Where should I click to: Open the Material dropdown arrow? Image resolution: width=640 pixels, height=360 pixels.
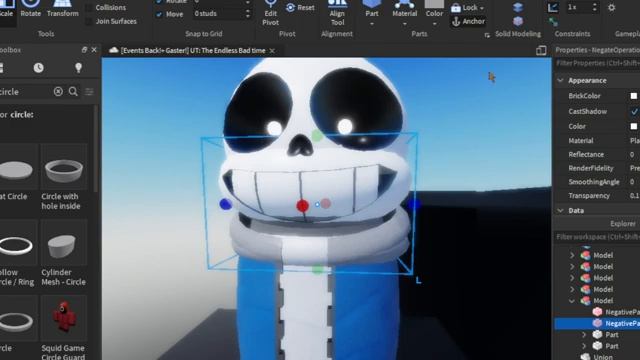click(x=404, y=24)
